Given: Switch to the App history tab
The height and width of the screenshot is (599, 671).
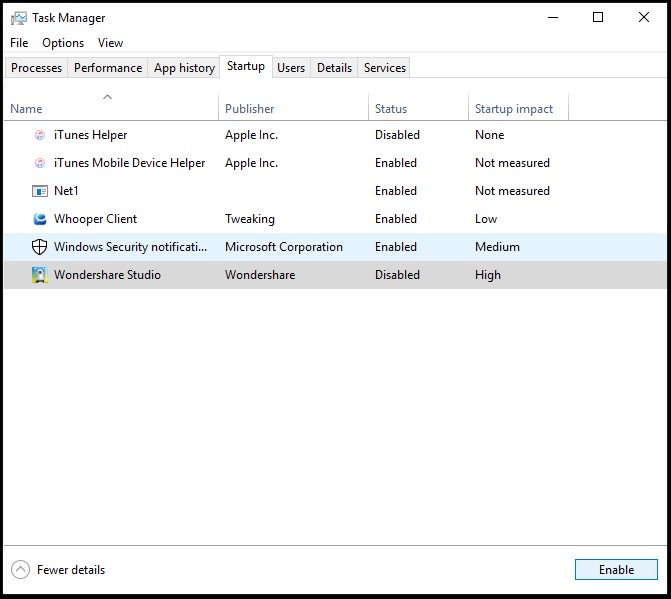Looking at the screenshot, I should pyautogui.click(x=184, y=68).
